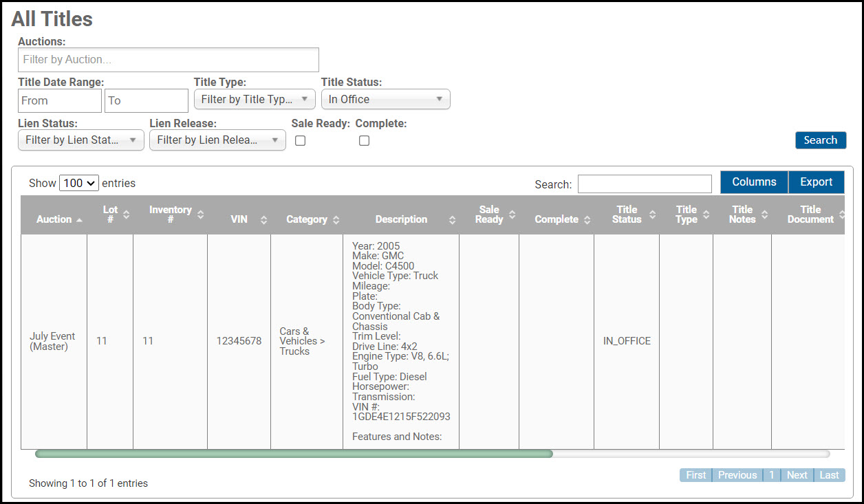Screen dimensions: 864x504
Task: Click the Description column sort arrows
Action: pos(452,220)
